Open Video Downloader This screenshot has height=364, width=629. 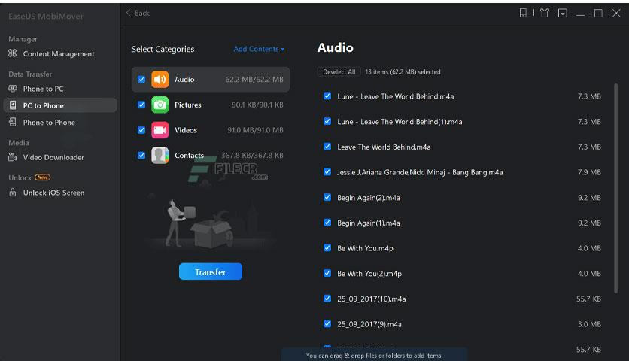(x=53, y=158)
